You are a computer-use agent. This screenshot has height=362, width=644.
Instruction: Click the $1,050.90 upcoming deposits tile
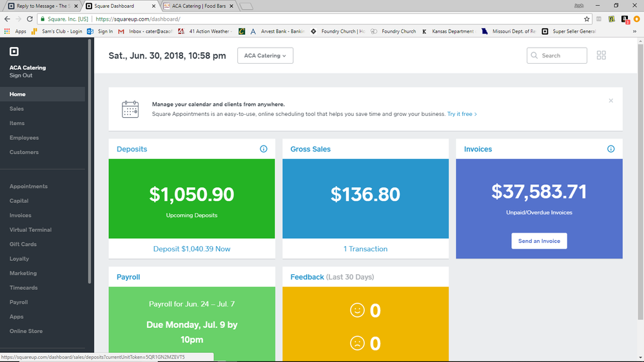192,198
